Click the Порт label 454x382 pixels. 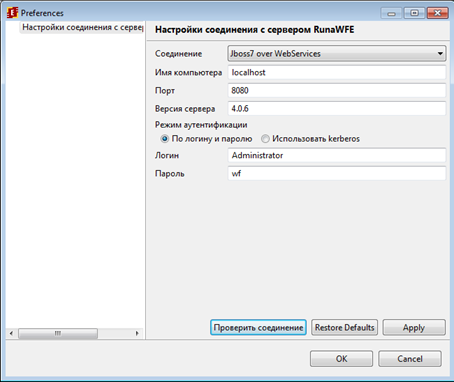pyautogui.click(x=165, y=90)
